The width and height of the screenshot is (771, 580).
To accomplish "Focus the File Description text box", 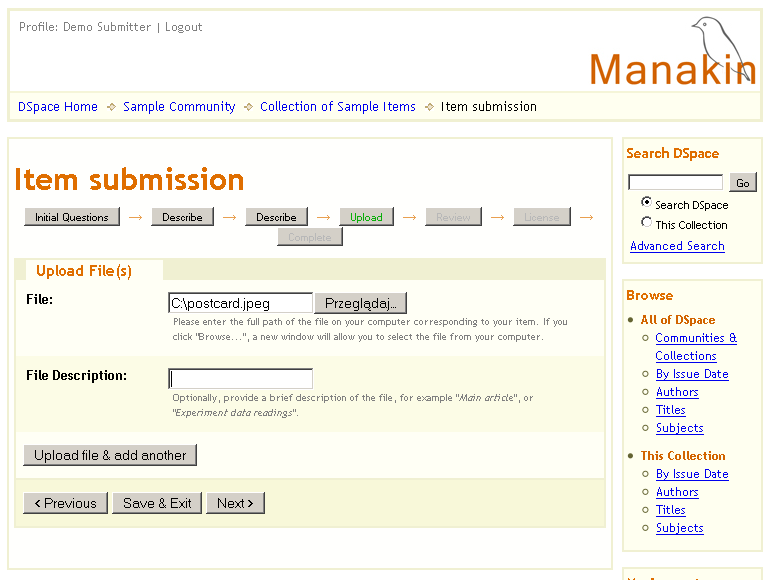I will pyautogui.click(x=240, y=379).
